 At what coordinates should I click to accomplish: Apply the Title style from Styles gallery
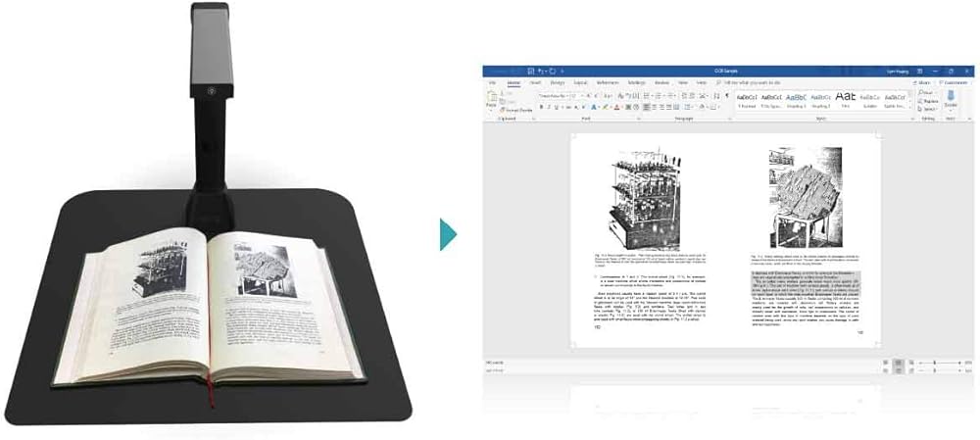click(845, 101)
